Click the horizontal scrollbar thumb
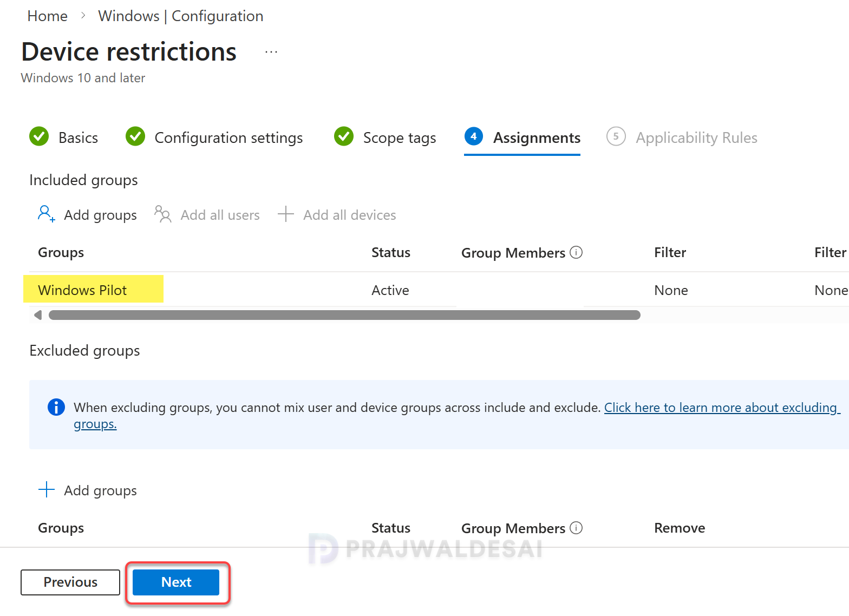 tap(344, 315)
